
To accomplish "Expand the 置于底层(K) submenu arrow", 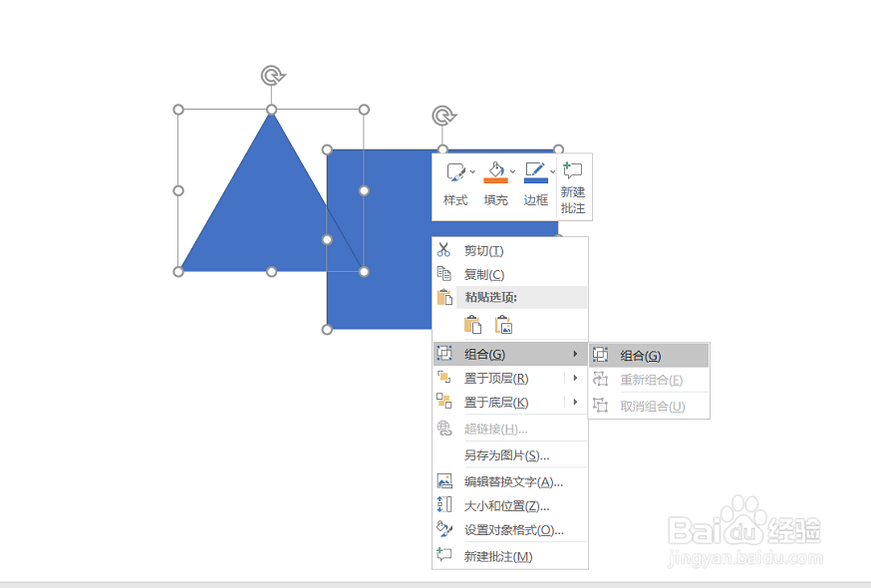I will coord(575,402).
